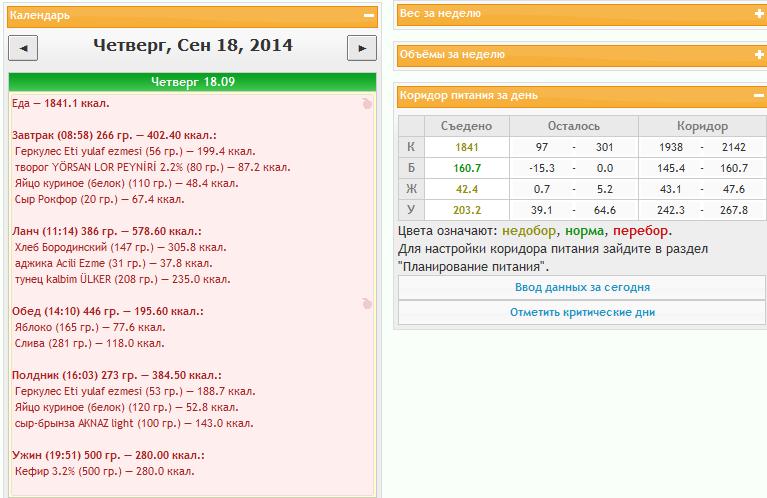Click the Хлеб Бородинский (147 гр.) entry

(x=120, y=248)
